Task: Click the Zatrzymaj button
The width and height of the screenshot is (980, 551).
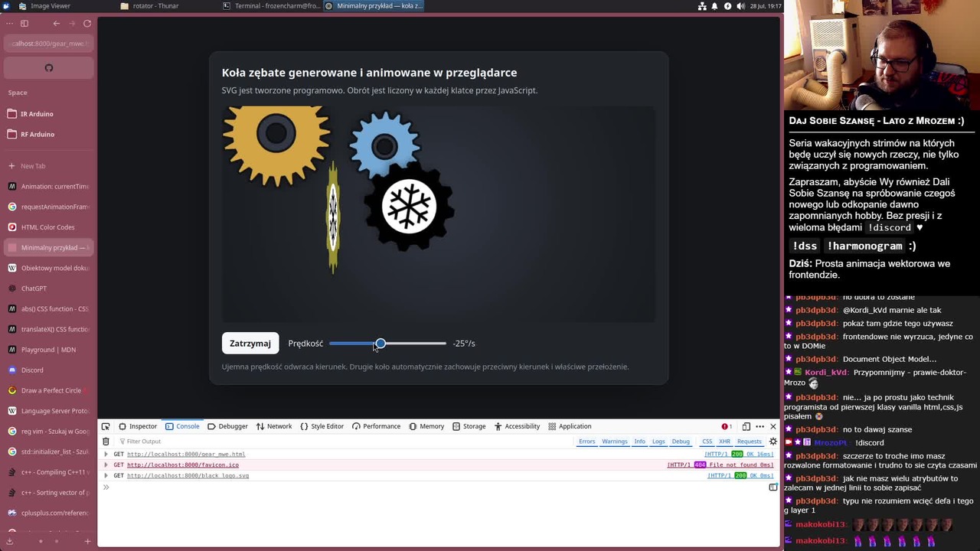Action: 250,344
